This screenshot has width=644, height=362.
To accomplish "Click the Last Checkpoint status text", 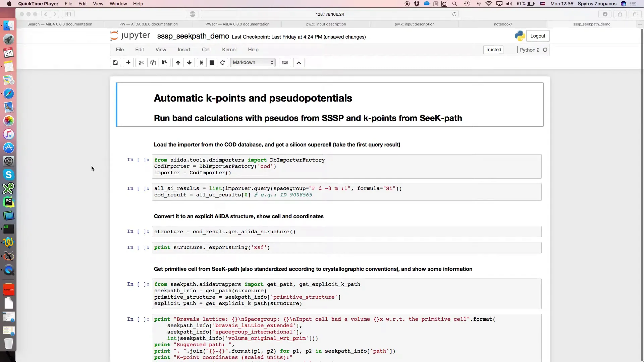I will pyautogui.click(x=299, y=37).
